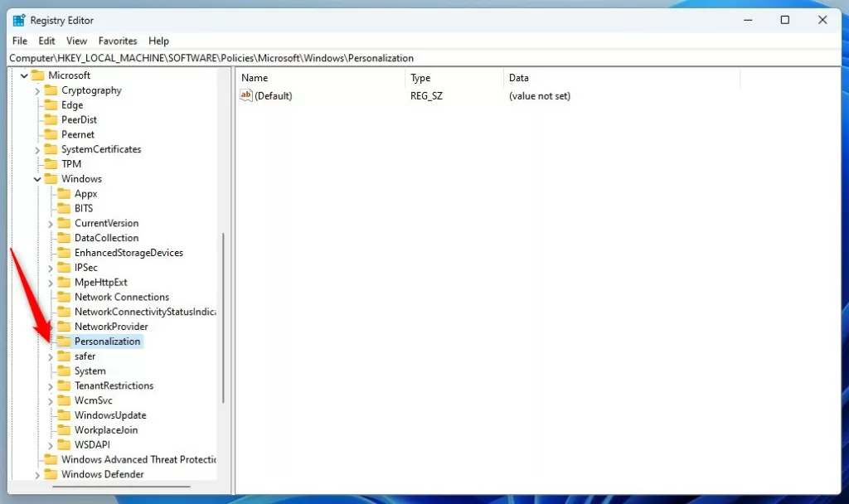Maximize the Registry Editor window
The width and height of the screenshot is (849, 504).
784,20
